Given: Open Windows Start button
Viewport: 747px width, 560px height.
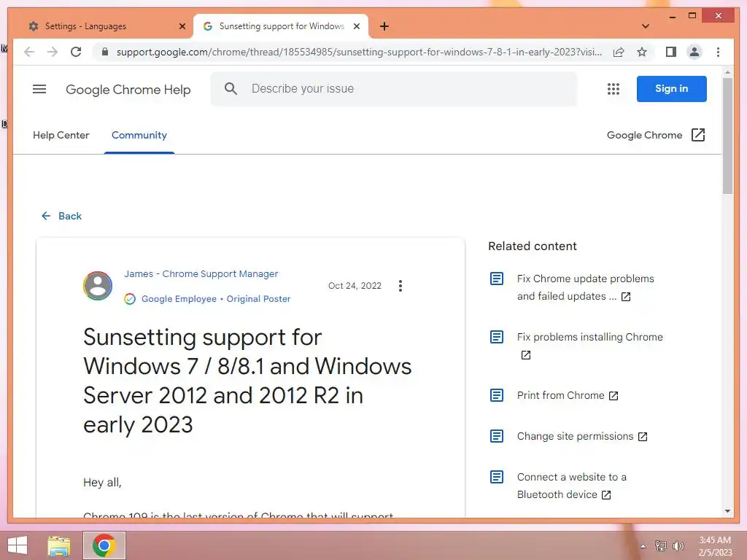Looking at the screenshot, I should point(18,545).
